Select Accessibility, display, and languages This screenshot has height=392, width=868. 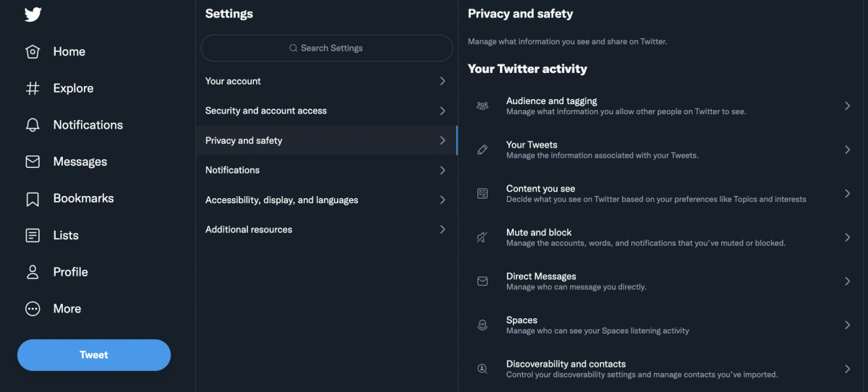point(281,200)
